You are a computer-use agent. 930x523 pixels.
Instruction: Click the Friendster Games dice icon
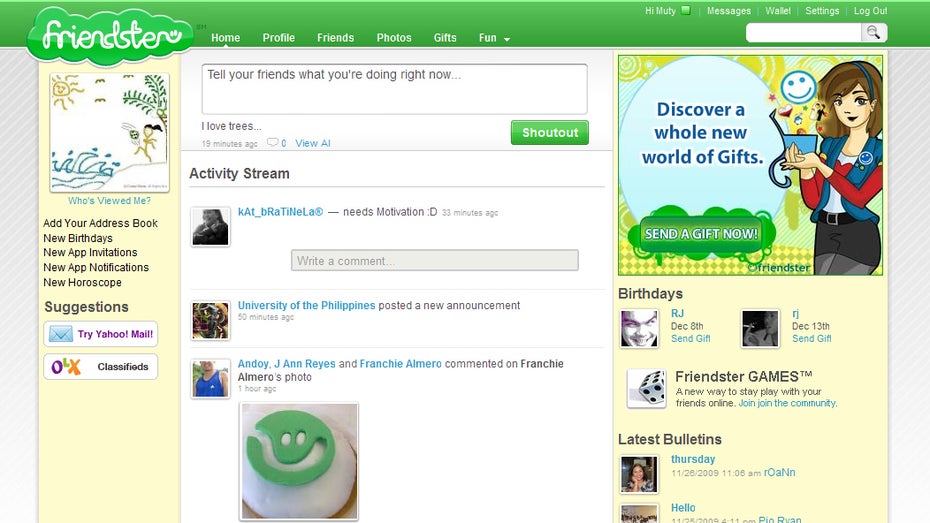[646, 389]
